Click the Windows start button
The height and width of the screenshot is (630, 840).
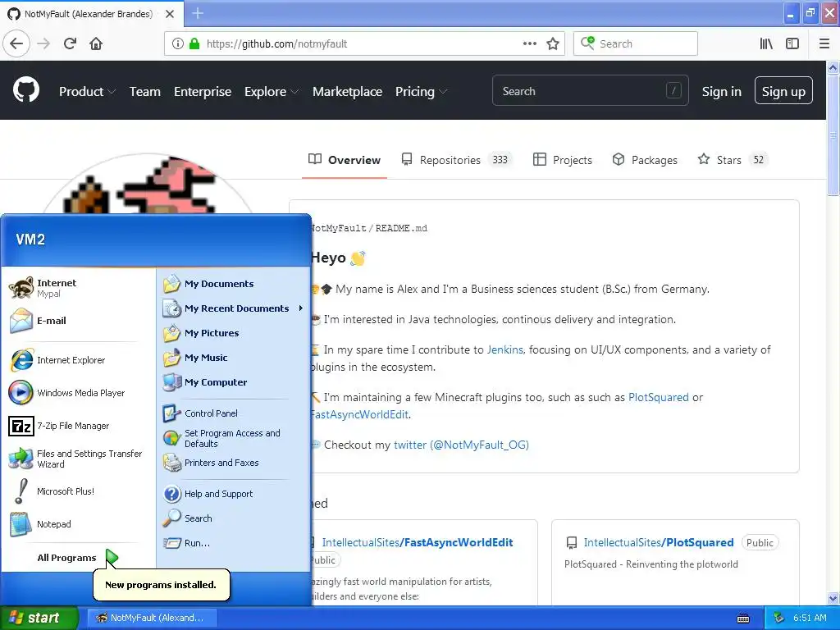[39, 618]
